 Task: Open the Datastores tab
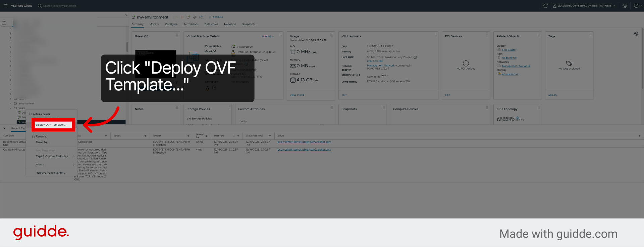pos(211,24)
